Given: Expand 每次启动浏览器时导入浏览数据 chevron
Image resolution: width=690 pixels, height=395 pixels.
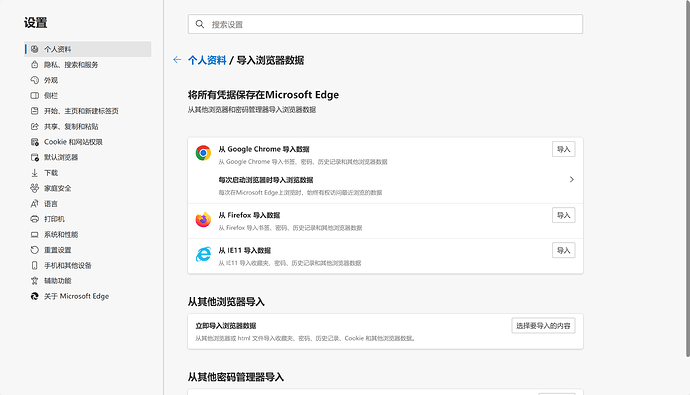Looking at the screenshot, I should (572, 179).
